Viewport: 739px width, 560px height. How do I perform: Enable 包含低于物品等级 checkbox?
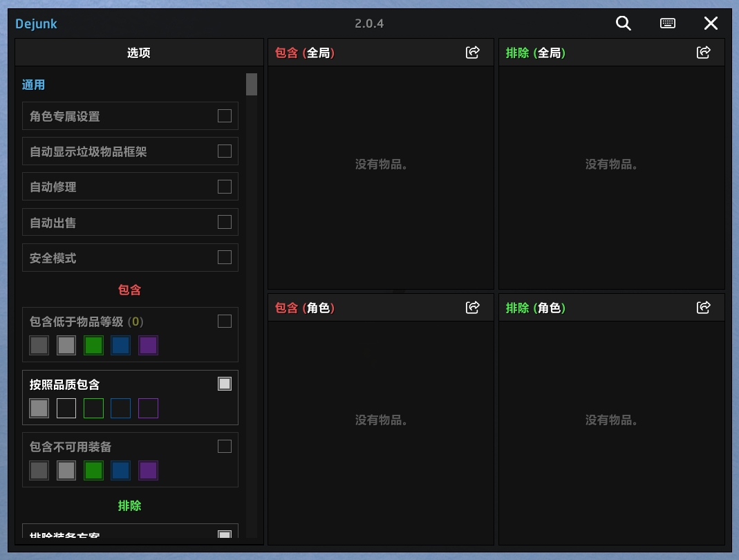(225, 321)
